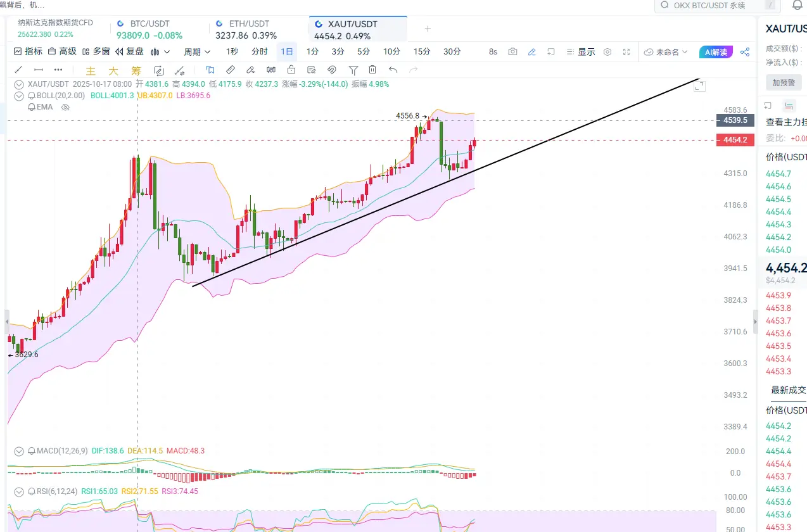
Task: Click the 大 indicator shortcut
Action: [113, 71]
